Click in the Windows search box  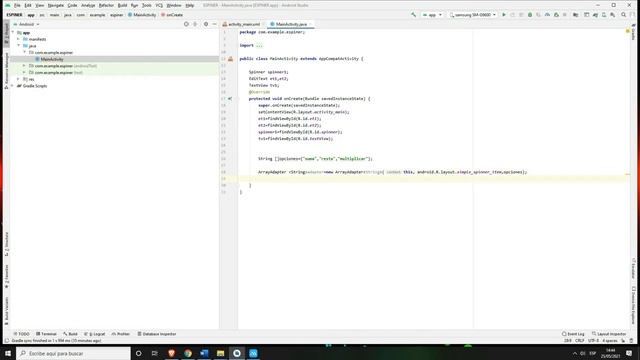pos(73,353)
